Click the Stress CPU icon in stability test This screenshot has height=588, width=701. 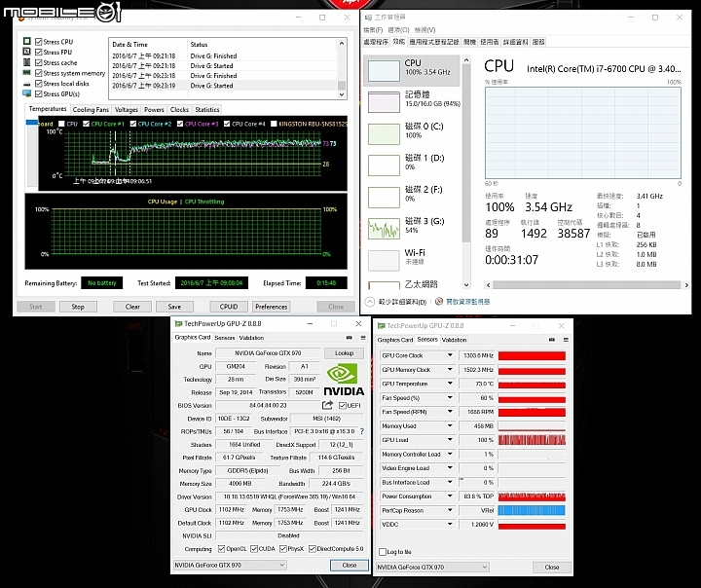(x=27, y=41)
